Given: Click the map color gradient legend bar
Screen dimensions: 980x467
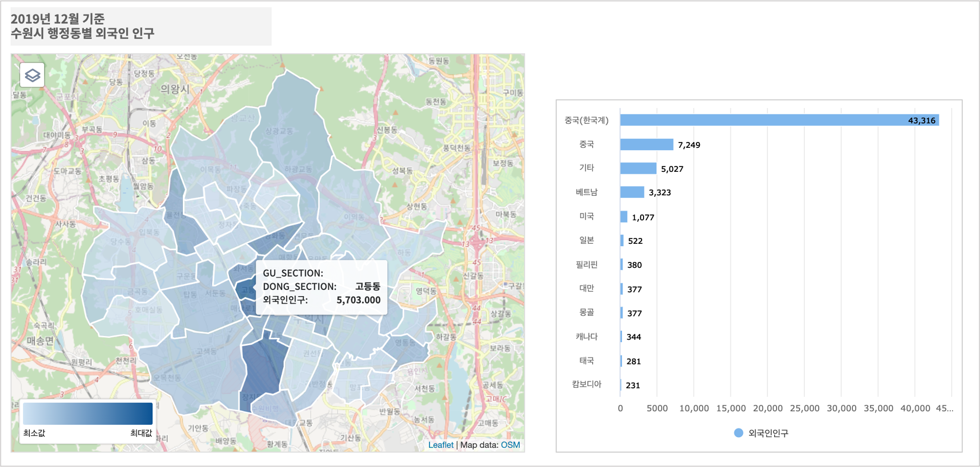Looking at the screenshot, I should 88,414.
